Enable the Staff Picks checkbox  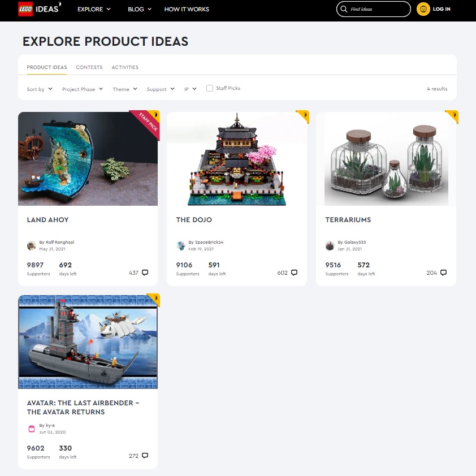pyautogui.click(x=210, y=88)
